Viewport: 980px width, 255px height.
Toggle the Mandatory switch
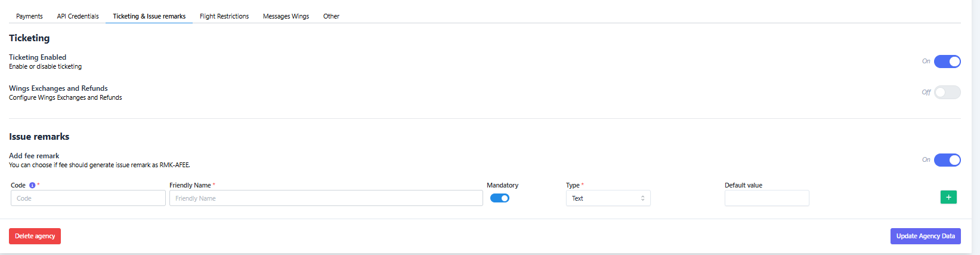tap(500, 198)
